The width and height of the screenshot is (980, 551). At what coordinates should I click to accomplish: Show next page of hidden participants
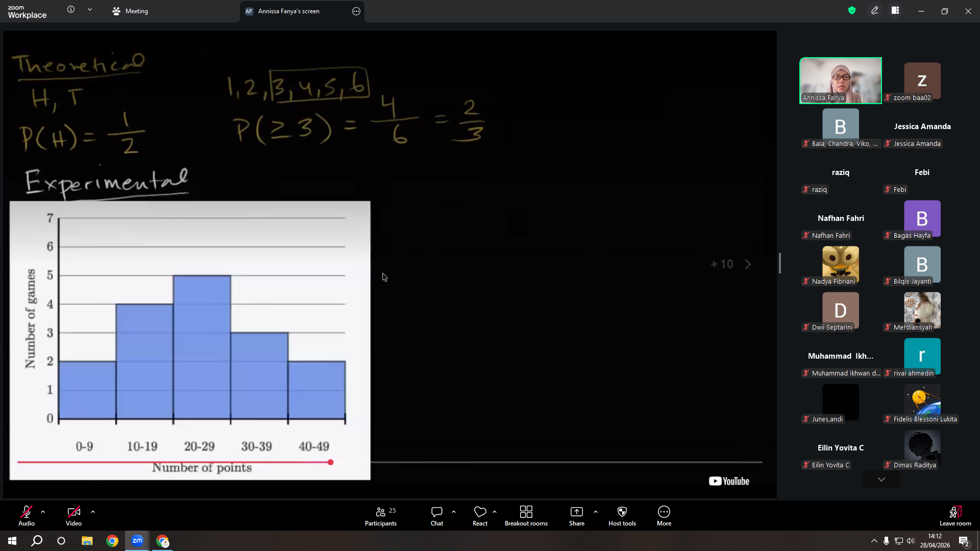881,480
